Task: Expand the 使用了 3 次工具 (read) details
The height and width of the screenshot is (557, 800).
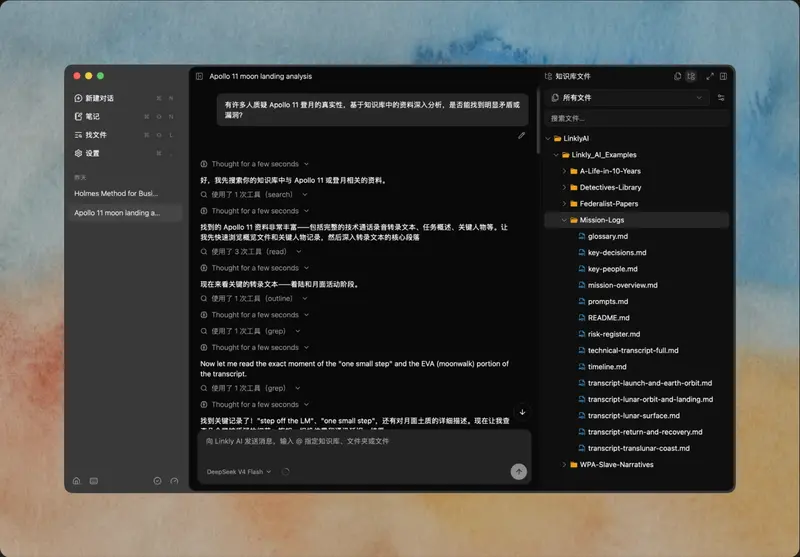Action: pyautogui.click(x=251, y=251)
